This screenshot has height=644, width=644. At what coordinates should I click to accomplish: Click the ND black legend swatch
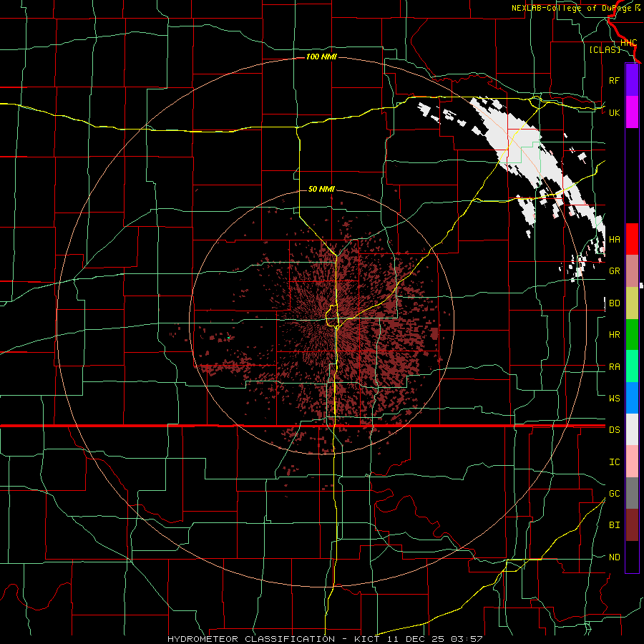click(x=632, y=557)
